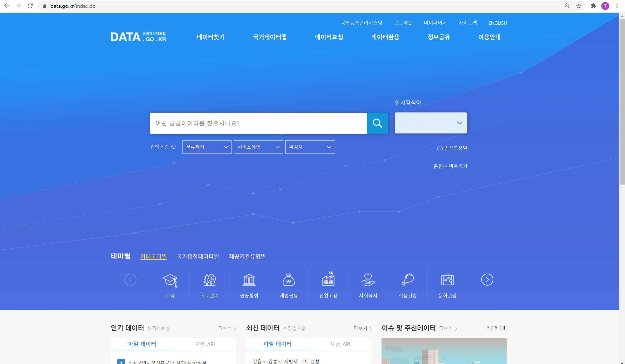Expand the 인기검색어 popular keywords dropdown
This screenshot has width=625, height=364.
(x=431, y=123)
